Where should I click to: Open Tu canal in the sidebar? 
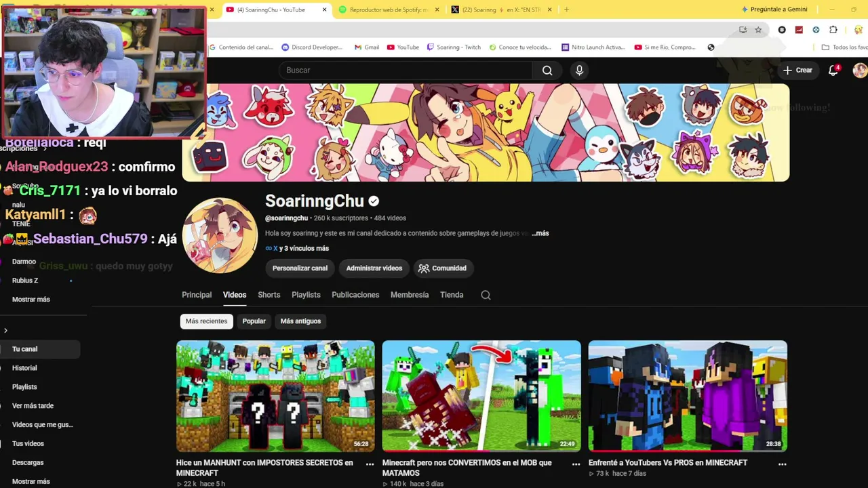(40, 349)
